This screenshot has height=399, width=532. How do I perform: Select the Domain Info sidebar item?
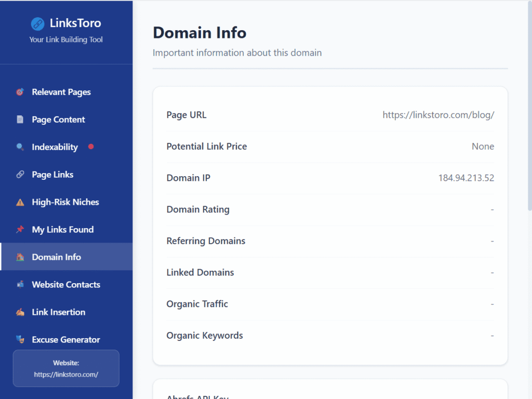pos(56,257)
